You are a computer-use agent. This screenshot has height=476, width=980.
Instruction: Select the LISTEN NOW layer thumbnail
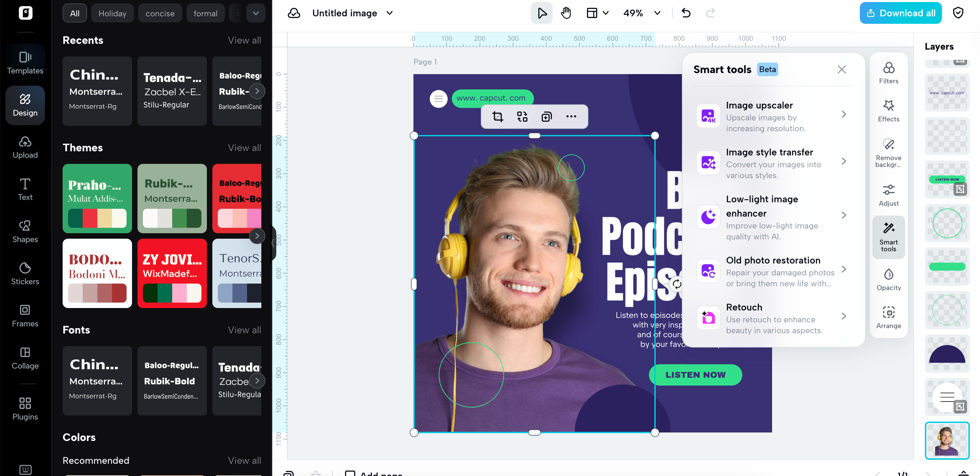pyautogui.click(x=947, y=180)
